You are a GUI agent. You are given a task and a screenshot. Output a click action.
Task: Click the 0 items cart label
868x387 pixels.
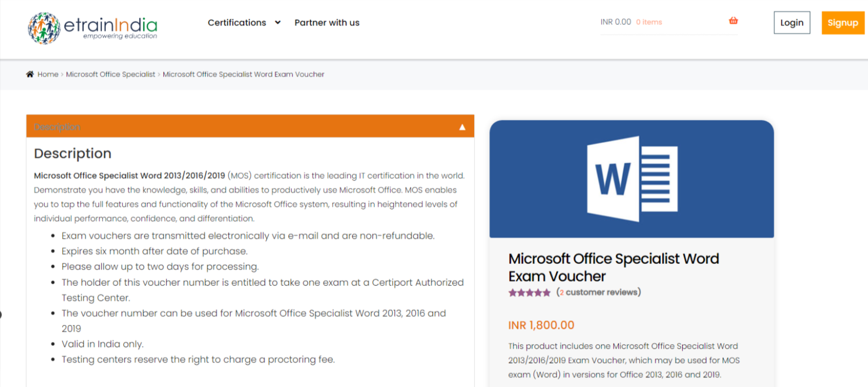(x=648, y=21)
